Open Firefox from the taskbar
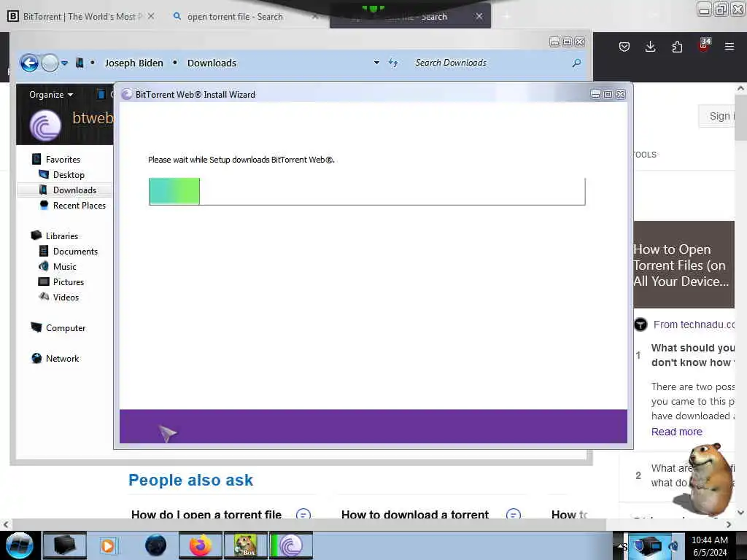Viewport: 747px width, 560px height. [x=201, y=545]
